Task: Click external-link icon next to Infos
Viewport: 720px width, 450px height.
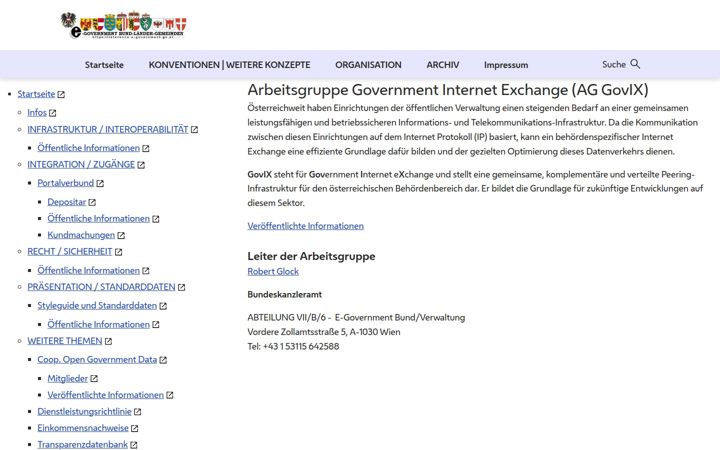Action: (53, 113)
